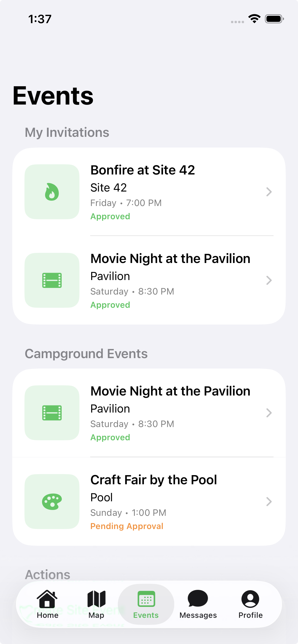298x644 pixels.
Task: Open Bonfire at Site 42 chevron
Action: click(269, 192)
